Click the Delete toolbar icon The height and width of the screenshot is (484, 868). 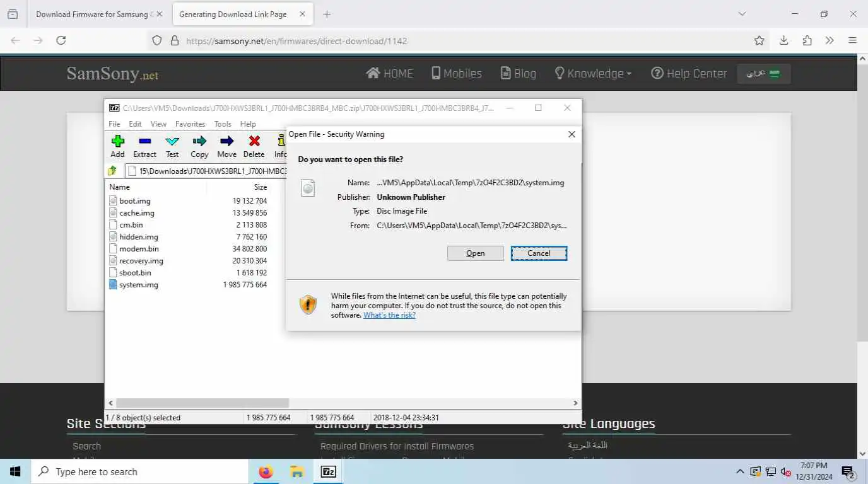point(254,146)
